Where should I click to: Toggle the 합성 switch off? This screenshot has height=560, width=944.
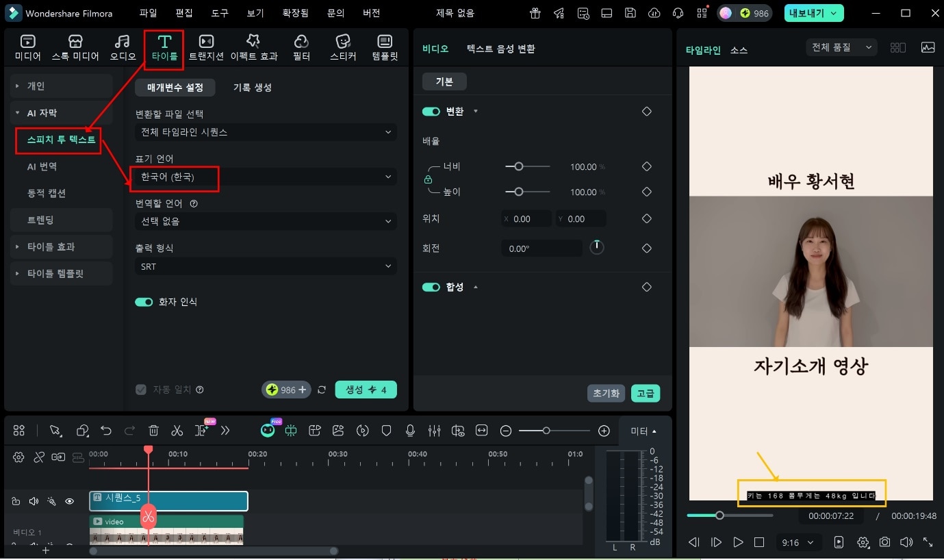[x=431, y=287]
